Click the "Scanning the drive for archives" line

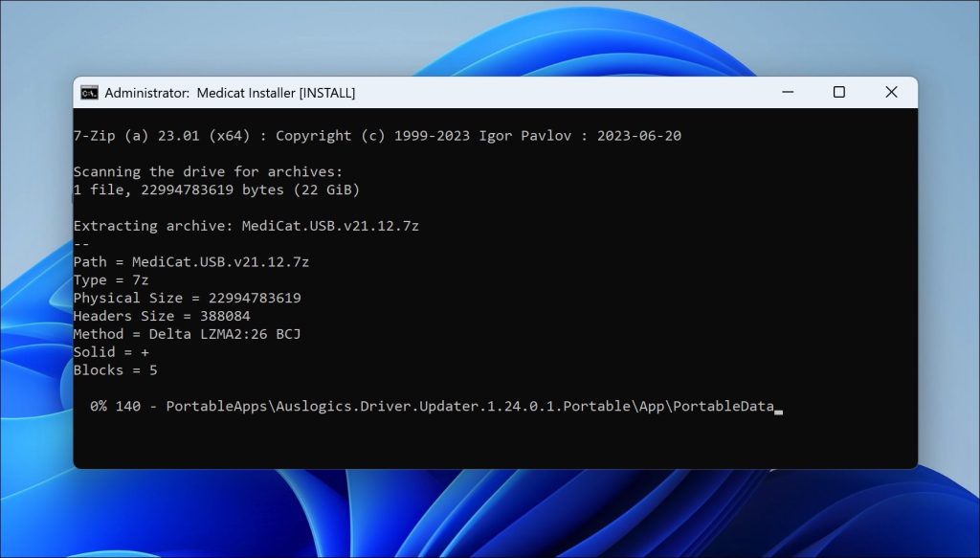pos(208,172)
